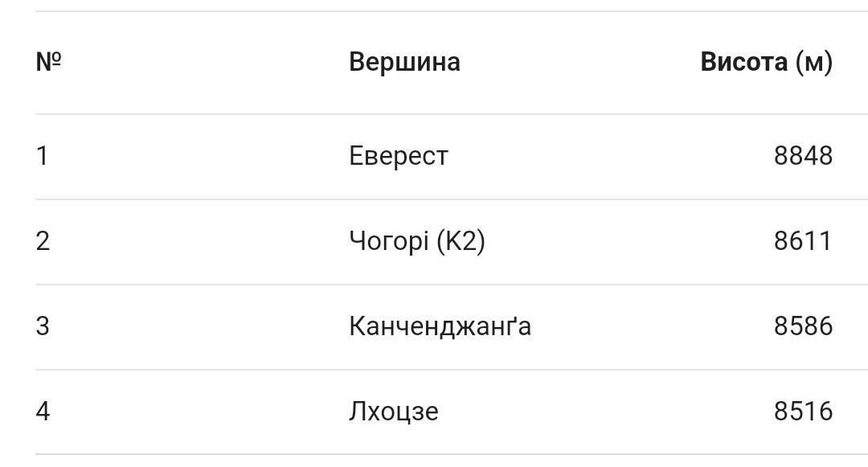Click the height value 8586

[802, 326]
